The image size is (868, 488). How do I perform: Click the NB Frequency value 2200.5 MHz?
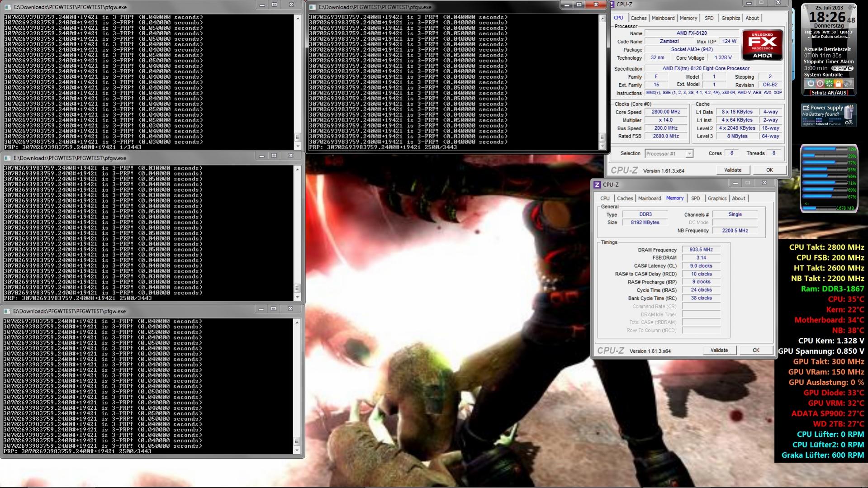pos(735,231)
